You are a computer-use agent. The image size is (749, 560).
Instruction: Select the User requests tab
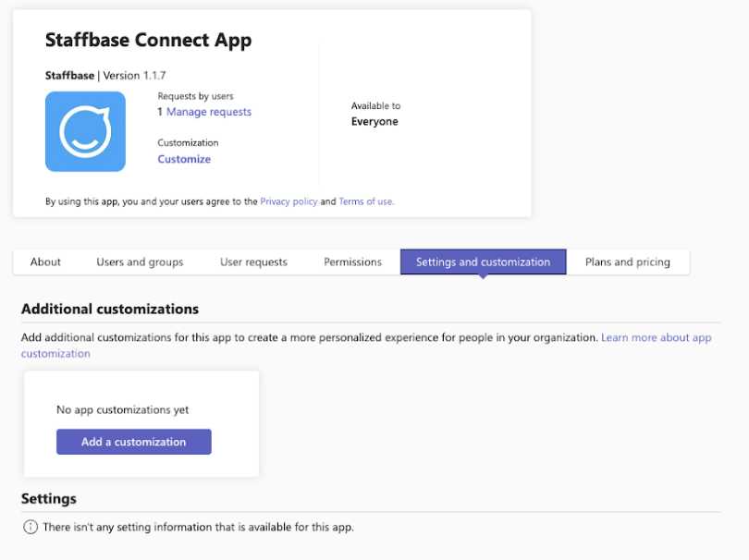click(253, 262)
